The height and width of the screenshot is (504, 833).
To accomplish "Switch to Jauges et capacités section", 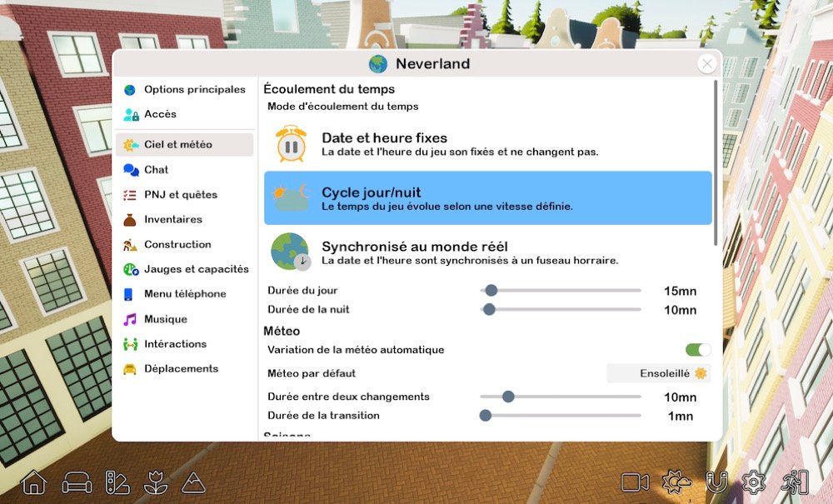I will click(196, 269).
